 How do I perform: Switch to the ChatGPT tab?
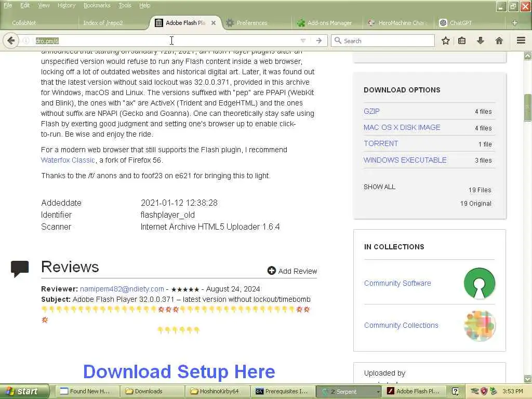[x=460, y=23]
